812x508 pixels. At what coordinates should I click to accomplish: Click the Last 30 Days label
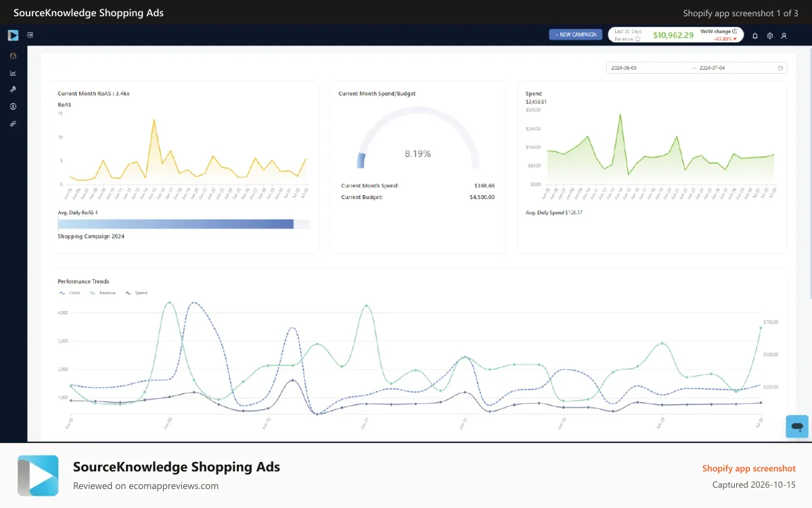[628, 31]
